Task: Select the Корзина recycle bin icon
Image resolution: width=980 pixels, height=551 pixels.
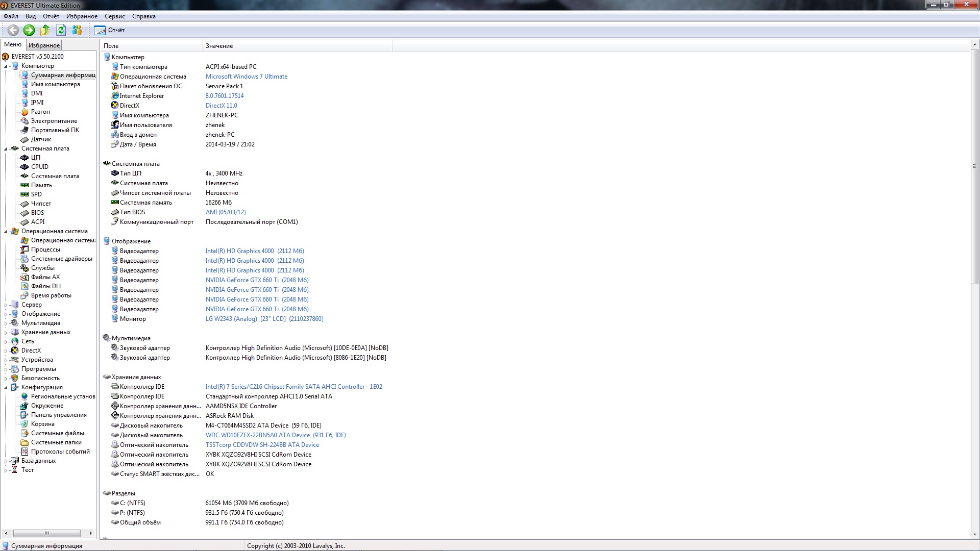Action: coord(24,424)
